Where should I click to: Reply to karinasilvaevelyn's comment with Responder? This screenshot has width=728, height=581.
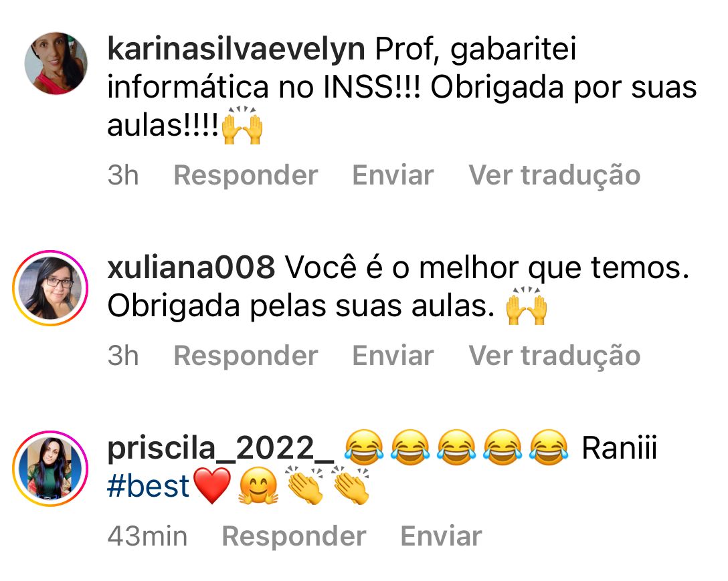pos(246,175)
